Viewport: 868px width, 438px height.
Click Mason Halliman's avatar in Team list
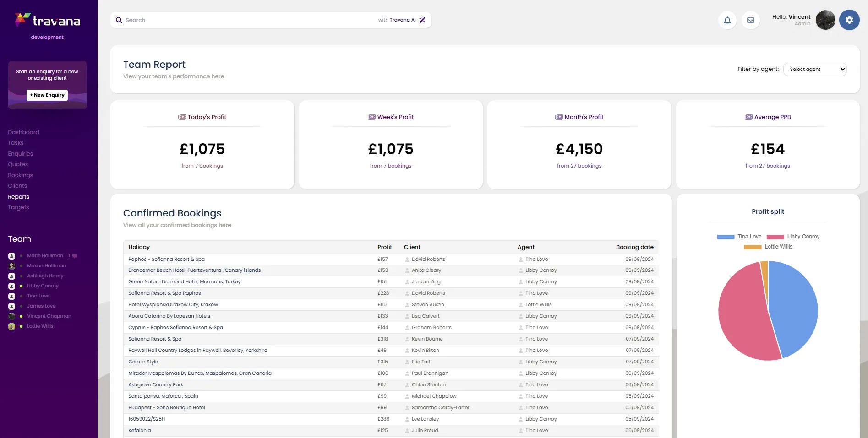[12, 266]
